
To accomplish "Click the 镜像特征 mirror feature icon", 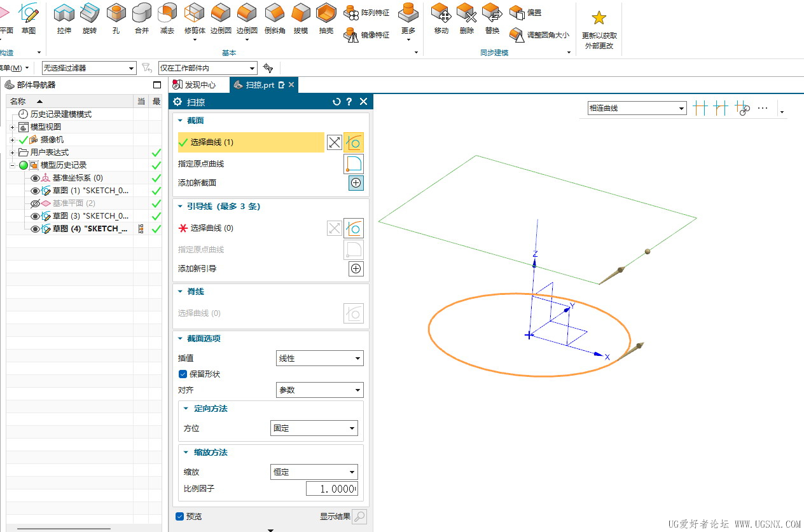I will (x=352, y=35).
